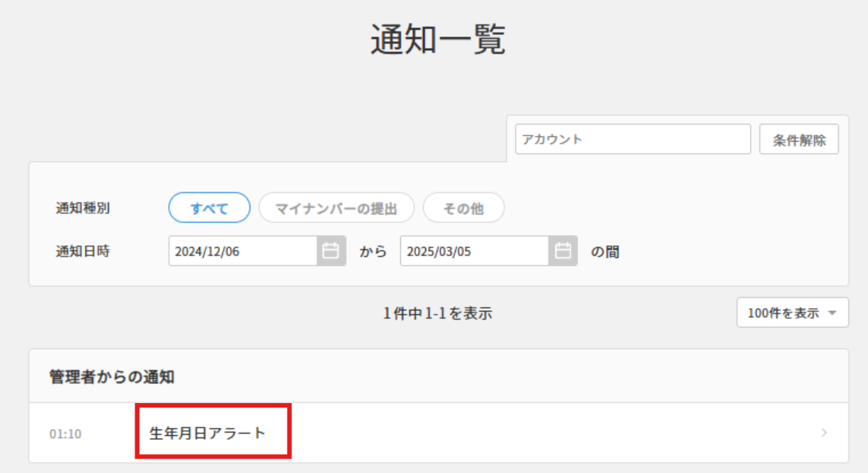The width and height of the screenshot is (868, 473).
Task: Click the 01:10 timestamp of the notification
Action: point(65,433)
